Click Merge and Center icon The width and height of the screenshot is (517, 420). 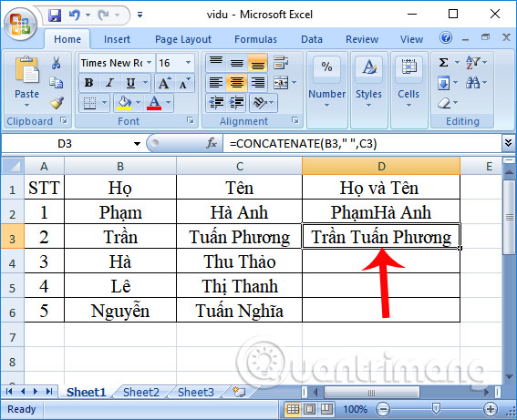[281, 83]
